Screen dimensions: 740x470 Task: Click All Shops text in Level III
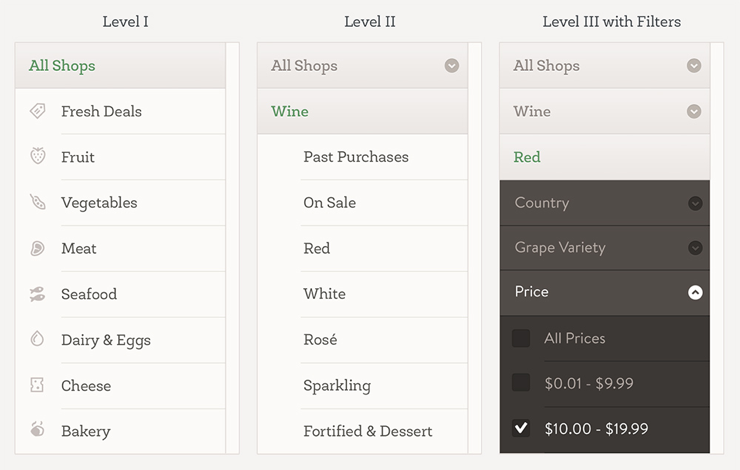547,66
